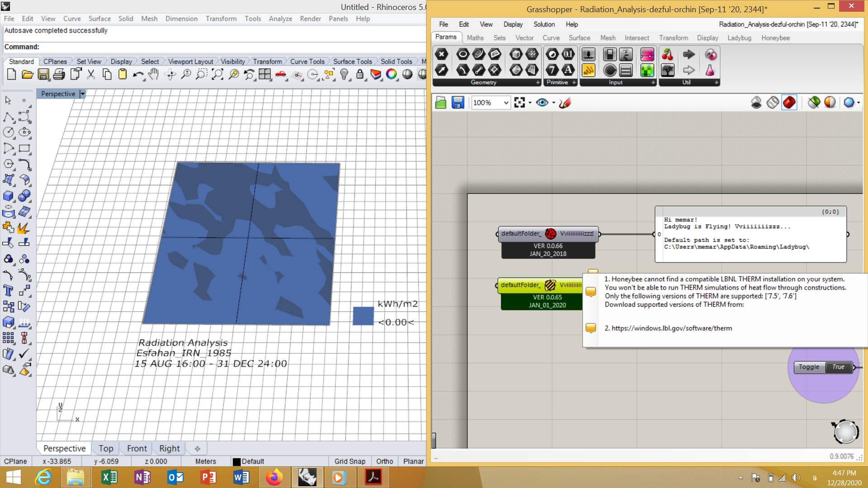The height and width of the screenshot is (488, 868).
Task: Click the zoom extents icon in Grasshopper canvas toolbar
Action: (519, 103)
